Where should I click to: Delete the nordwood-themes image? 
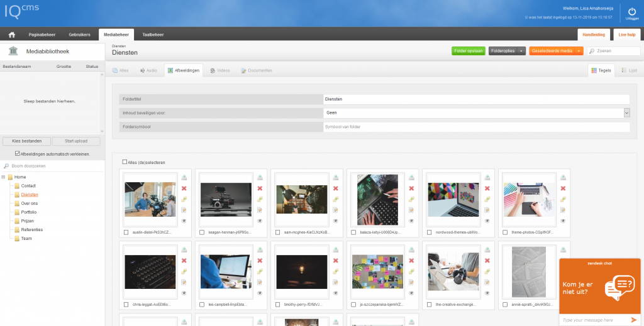[487, 188]
